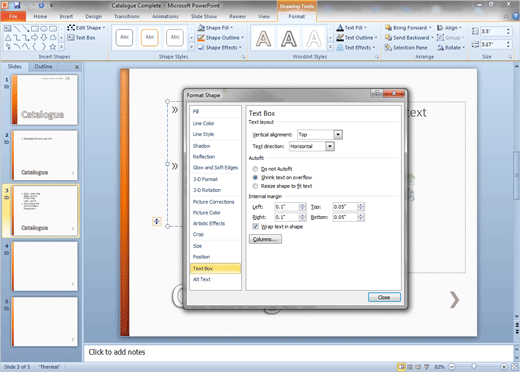This screenshot has width=520, height=372.
Task: Insert a Text Box from ribbon
Action: click(x=82, y=38)
